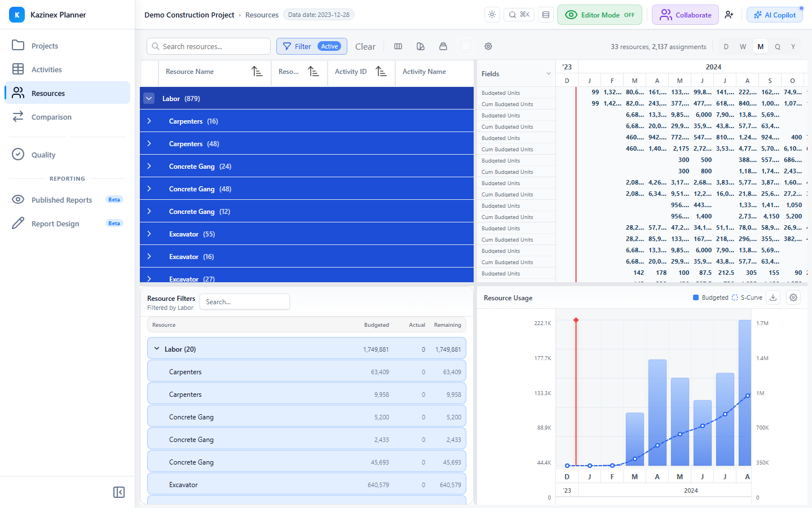Click the Data date 2023-12-28 badge
Screen dimensions: 812x508
319,15
